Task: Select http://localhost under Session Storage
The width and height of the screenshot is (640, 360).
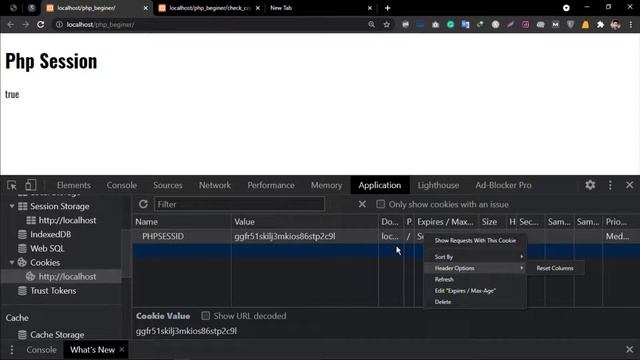Action: [67, 220]
